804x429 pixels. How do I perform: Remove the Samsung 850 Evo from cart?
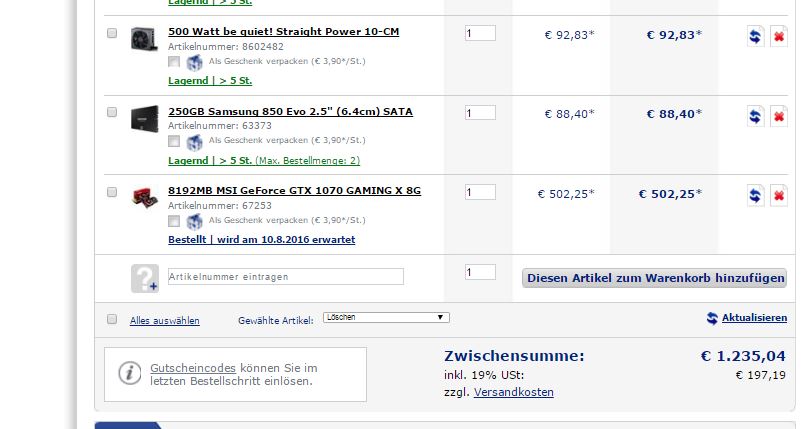(778, 116)
